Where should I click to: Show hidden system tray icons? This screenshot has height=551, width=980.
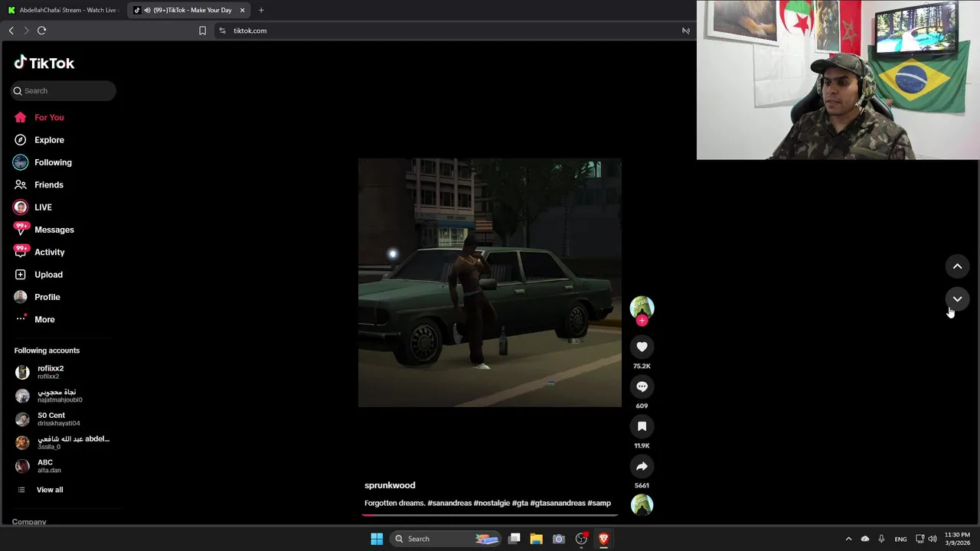coord(848,539)
